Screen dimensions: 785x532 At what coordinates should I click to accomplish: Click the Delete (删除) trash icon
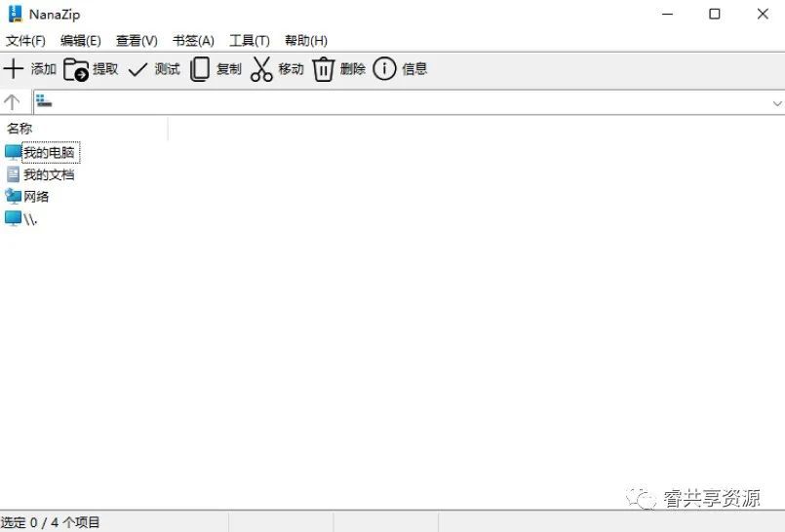pos(323,69)
